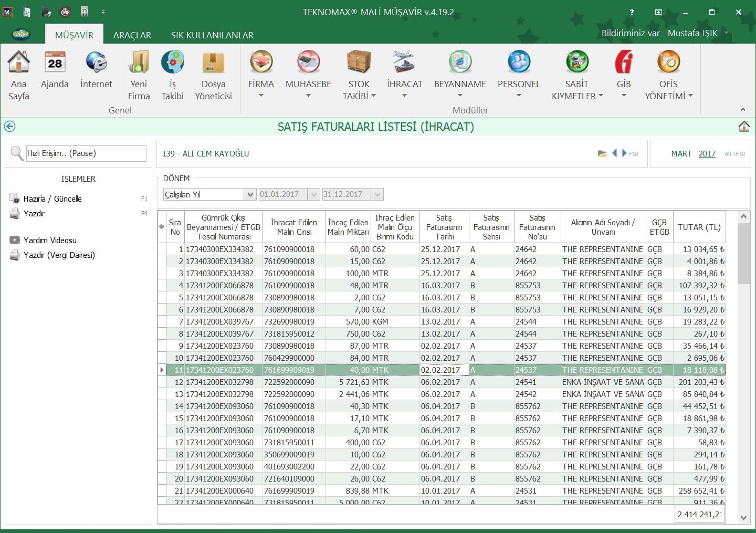Viewport: 756px width, 533px height.
Task: Click the Hızlı Erişim search field
Action: pos(86,153)
